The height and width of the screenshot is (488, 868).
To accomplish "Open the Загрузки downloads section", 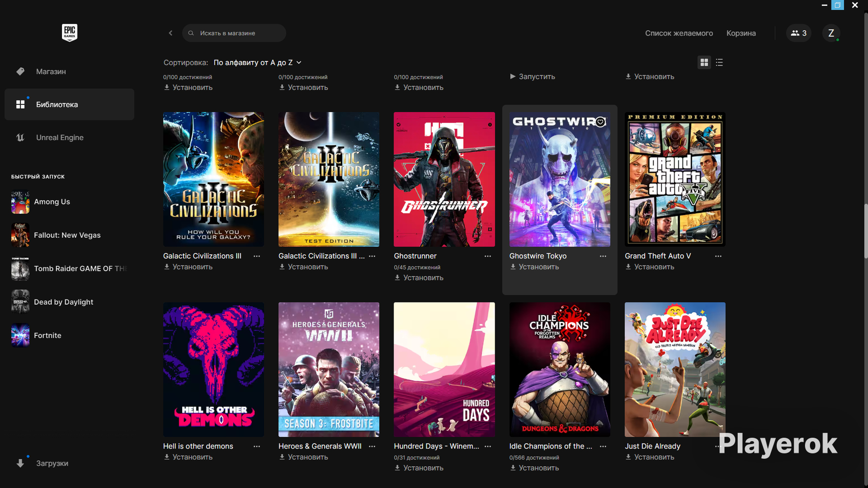I will click(x=69, y=464).
